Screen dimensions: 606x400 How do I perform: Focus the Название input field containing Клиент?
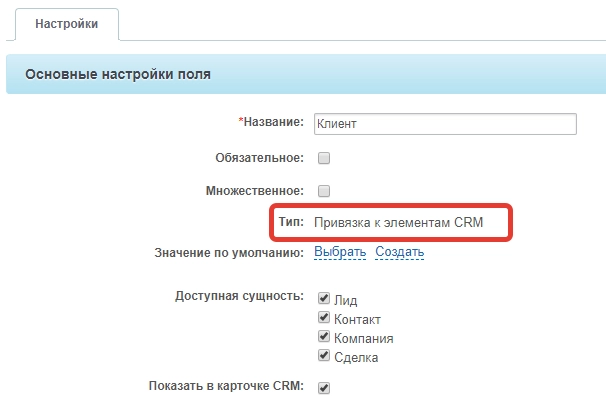pyautogui.click(x=444, y=123)
